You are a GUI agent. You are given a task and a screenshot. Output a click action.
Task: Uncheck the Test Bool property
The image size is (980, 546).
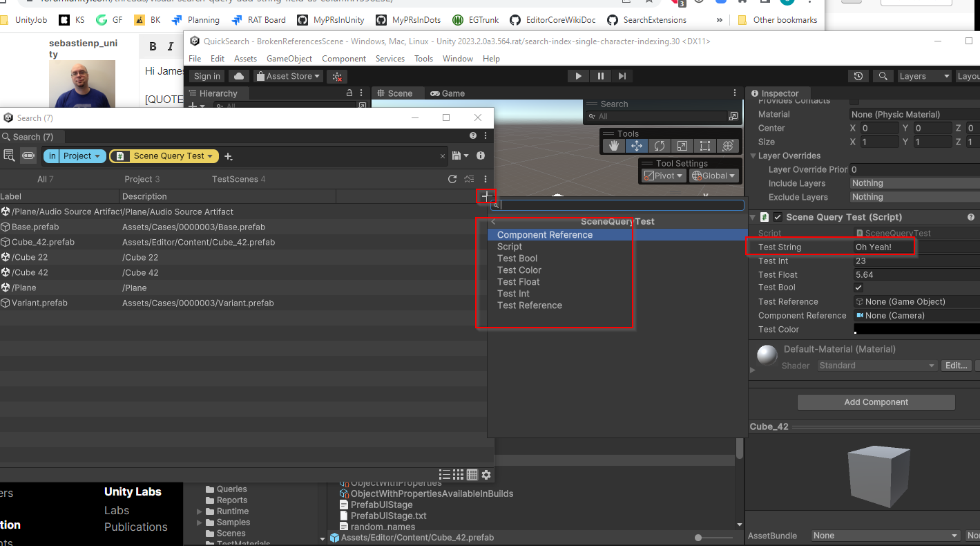(858, 287)
